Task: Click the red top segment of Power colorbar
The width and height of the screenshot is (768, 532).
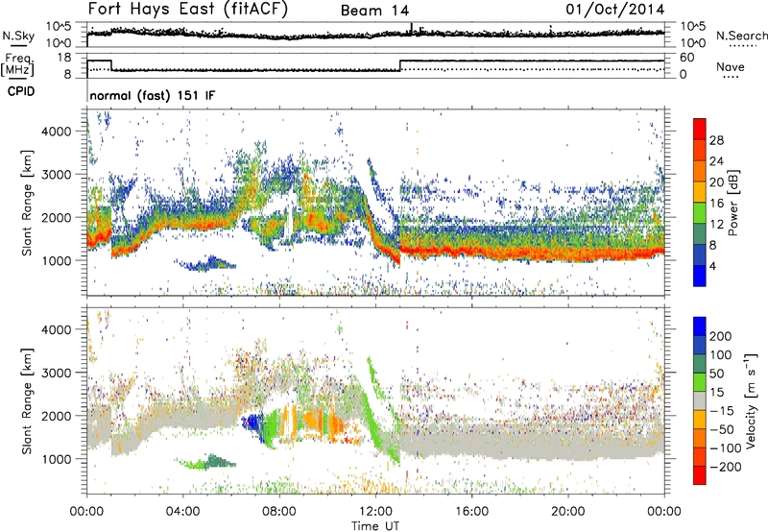Action: (700, 129)
